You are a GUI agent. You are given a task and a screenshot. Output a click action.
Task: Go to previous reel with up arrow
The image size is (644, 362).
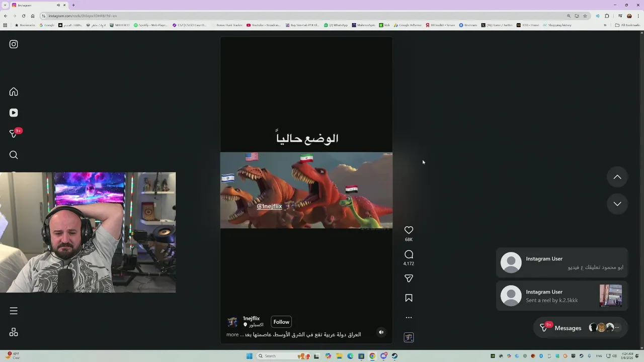coord(617,177)
